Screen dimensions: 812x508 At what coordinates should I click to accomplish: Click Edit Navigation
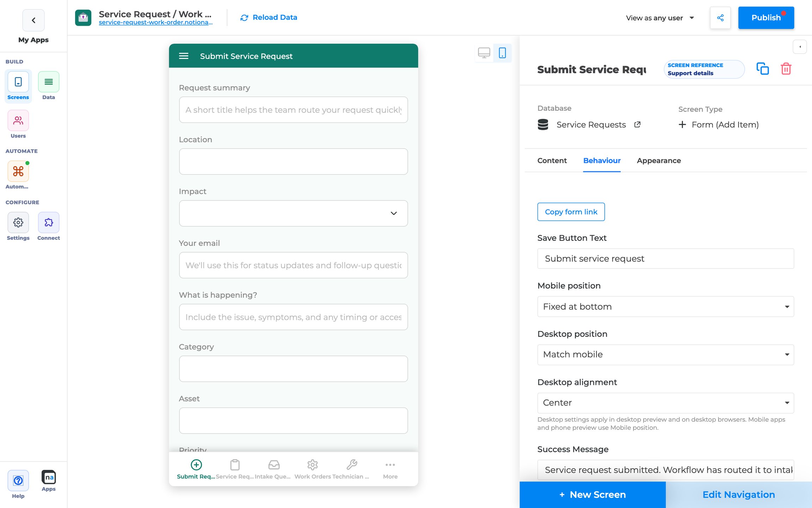point(739,495)
